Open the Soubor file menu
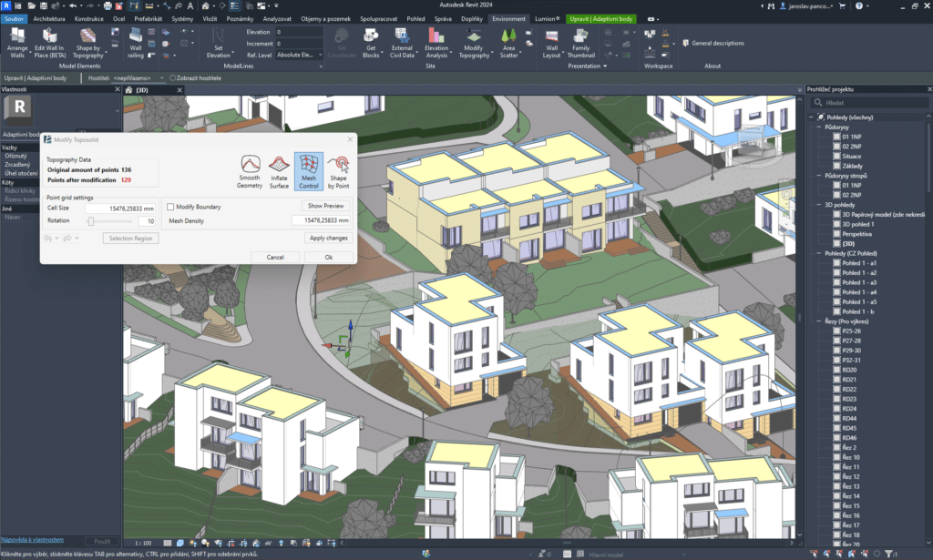Viewport: 933px width, 560px height. (14, 19)
